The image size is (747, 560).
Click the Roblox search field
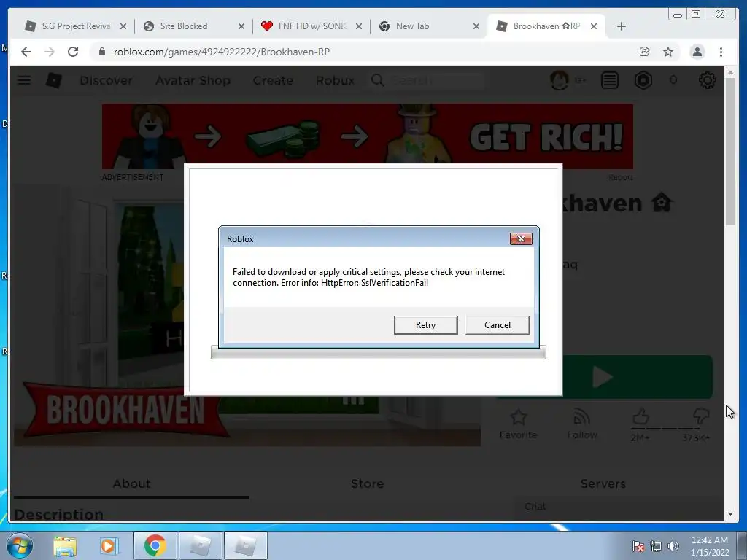click(x=427, y=80)
